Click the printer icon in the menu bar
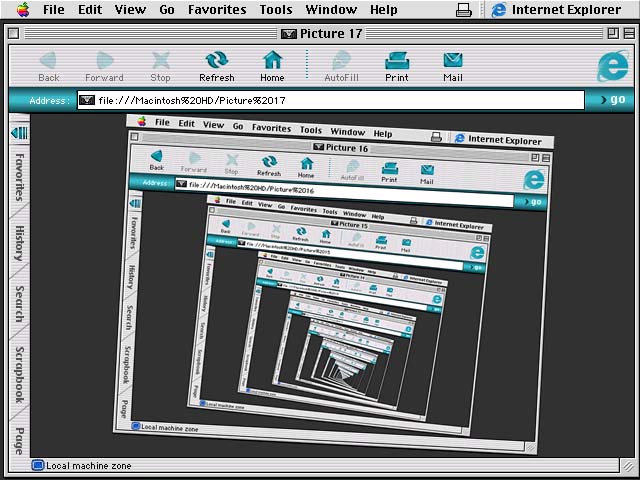Viewport: 640px width, 480px height. 464,10
